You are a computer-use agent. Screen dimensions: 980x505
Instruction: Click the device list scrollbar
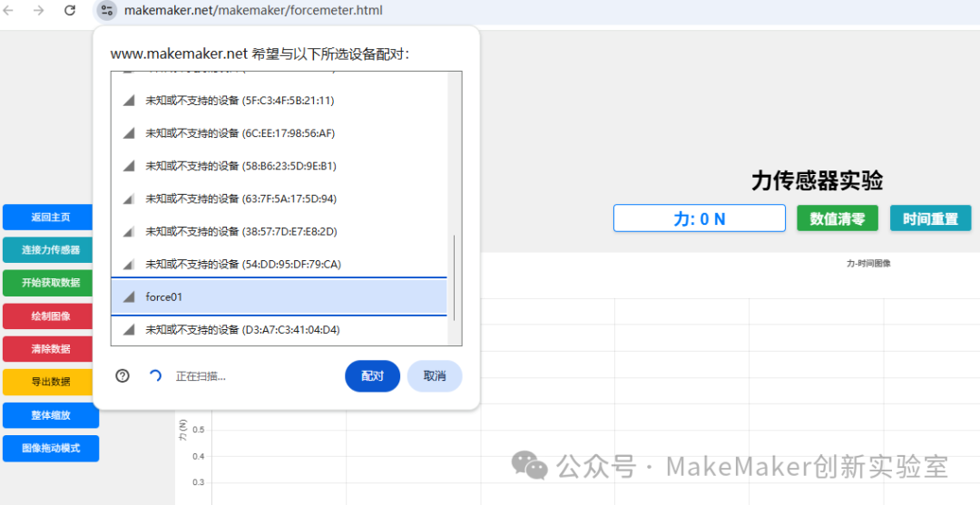point(455,277)
